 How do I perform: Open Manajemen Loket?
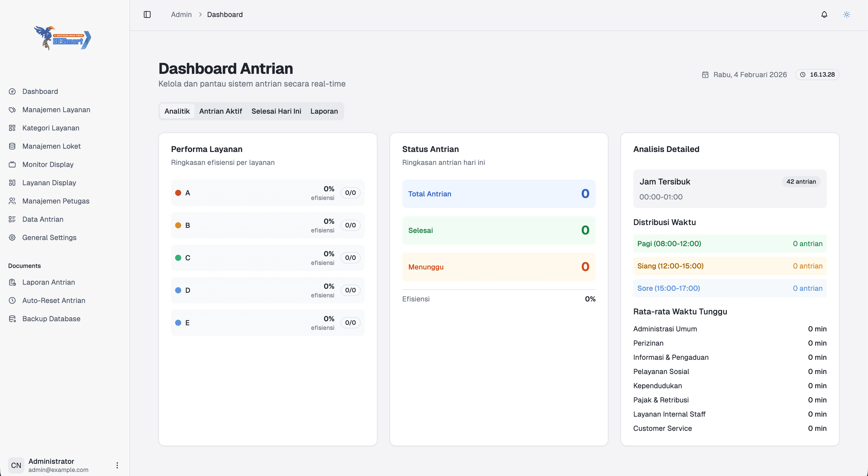click(x=51, y=146)
